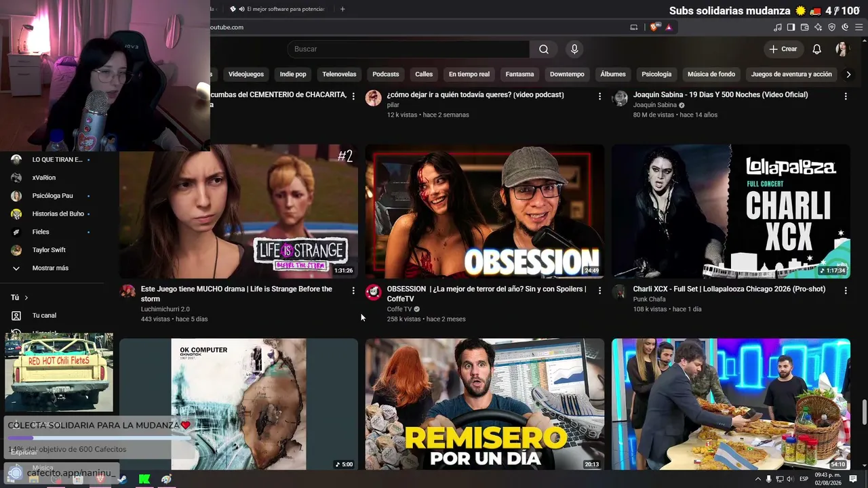Image resolution: width=868 pixels, height=488 pixels.
Task: Play the Remisero por un día thumbnail
Action: coord(485,404)
